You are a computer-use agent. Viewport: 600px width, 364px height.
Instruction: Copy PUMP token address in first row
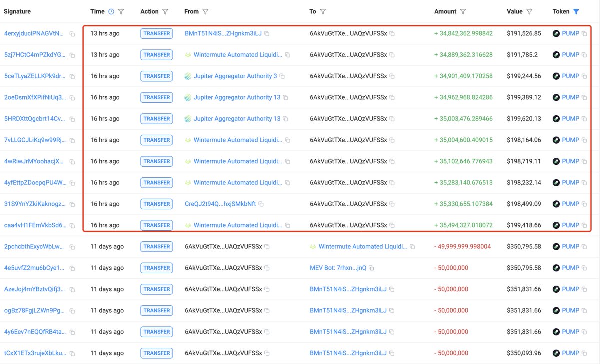[584, 34]
